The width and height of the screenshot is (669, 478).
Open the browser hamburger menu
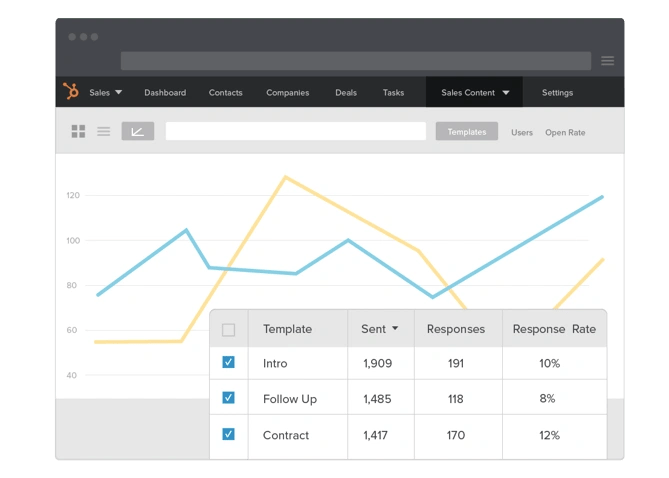607,61
